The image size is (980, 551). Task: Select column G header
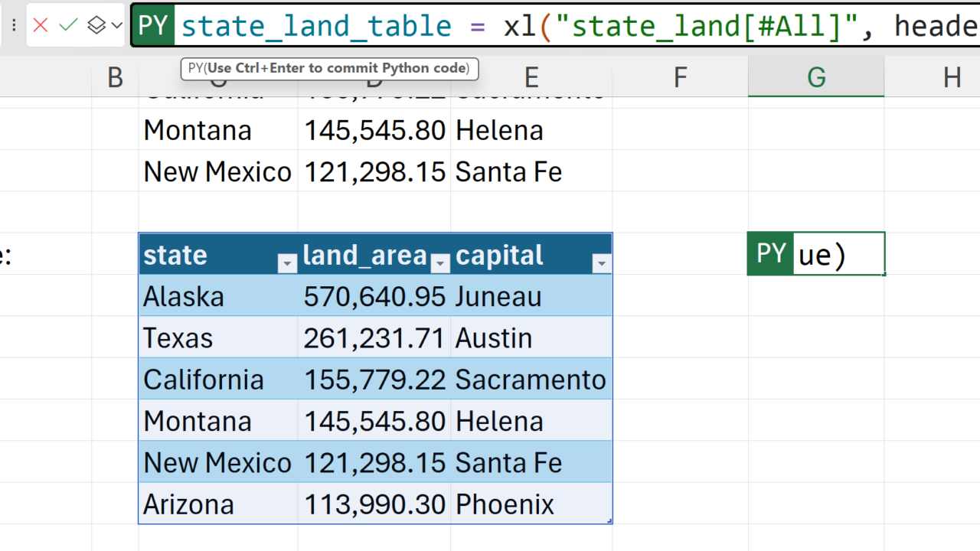coord(816,77)
